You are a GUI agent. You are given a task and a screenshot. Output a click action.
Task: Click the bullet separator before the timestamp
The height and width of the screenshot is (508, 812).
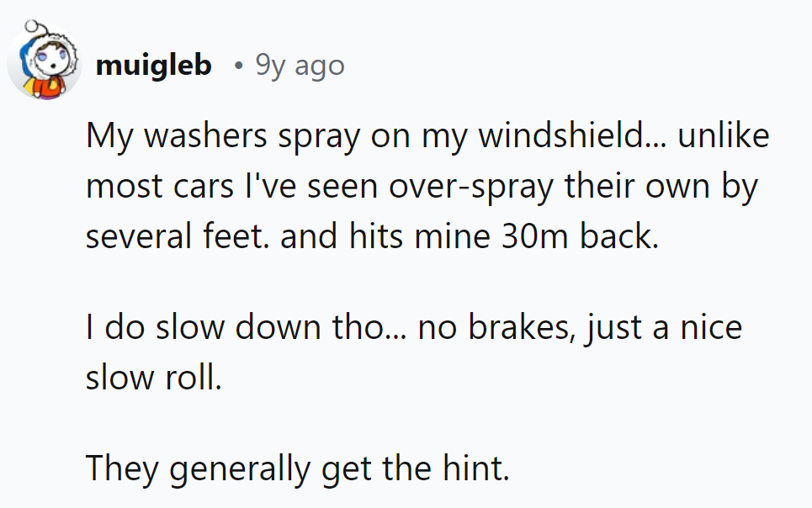(x=238, y=66)
